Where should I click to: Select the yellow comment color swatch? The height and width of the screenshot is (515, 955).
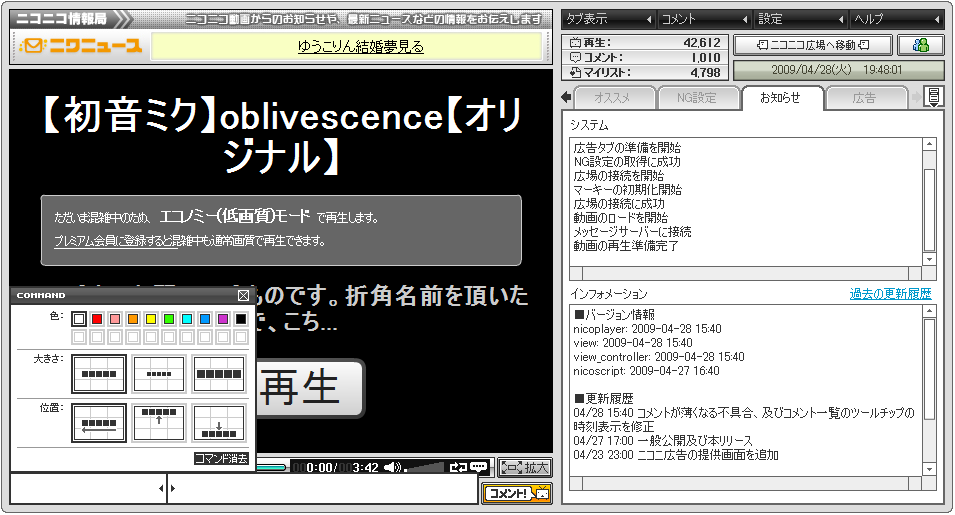[151, 318]
